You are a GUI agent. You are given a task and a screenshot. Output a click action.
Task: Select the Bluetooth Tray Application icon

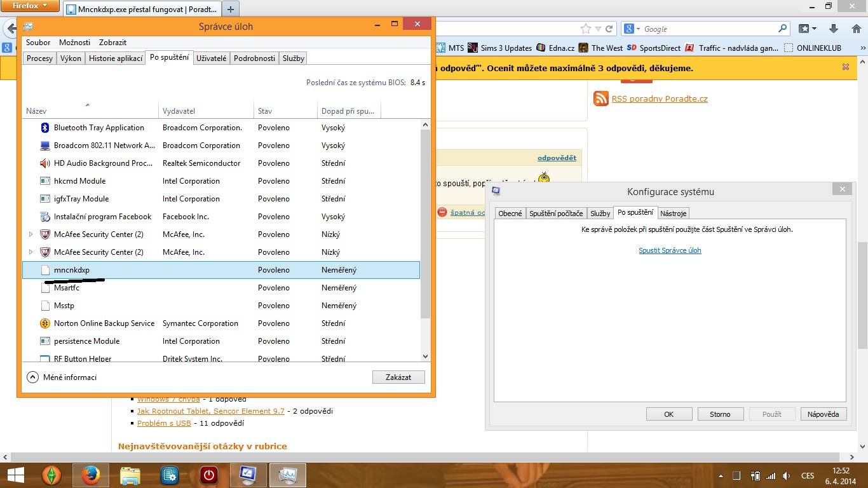pyautogui.click(x=45, y=128)
